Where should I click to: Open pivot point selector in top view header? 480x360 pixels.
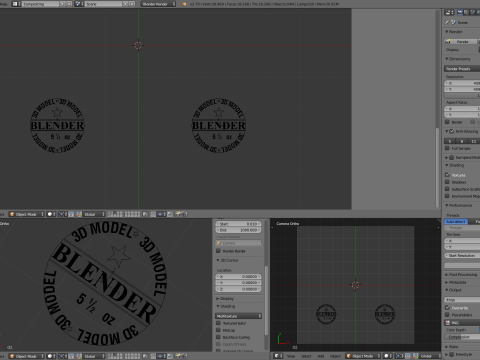coord(63,214)
